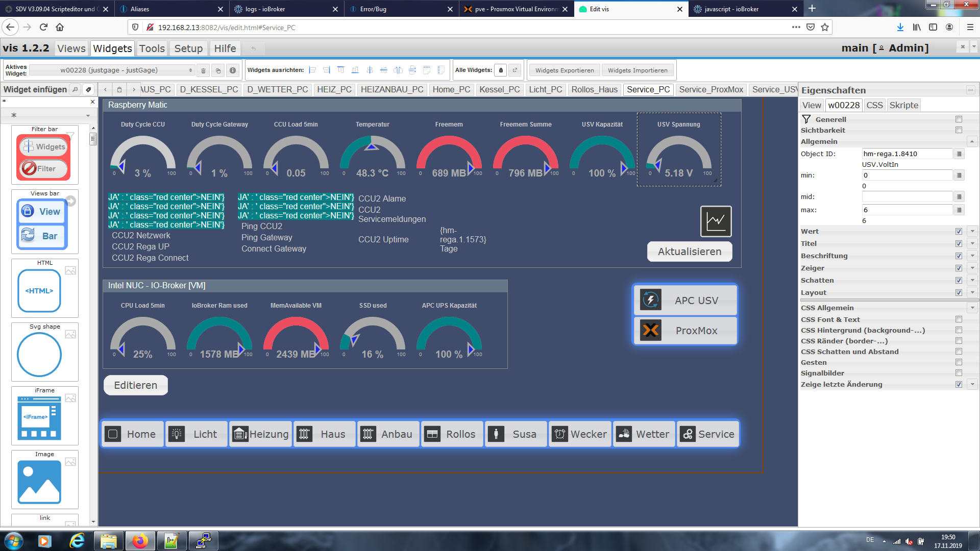Toggle the Sichtbarkeit checkbox
This screenshot has width=980, height=551.
tap(959, 130)
